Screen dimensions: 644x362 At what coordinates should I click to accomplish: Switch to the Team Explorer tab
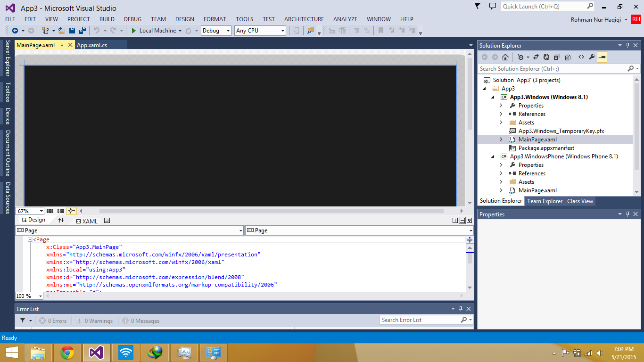(x=545, y=201)
